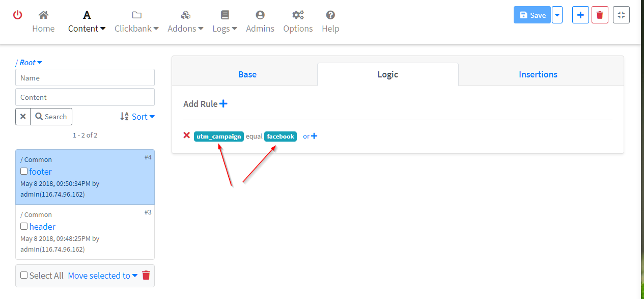644x299 pixels.
Task: Remove the utm_campaign rule with red X
Action: point(186,135)
